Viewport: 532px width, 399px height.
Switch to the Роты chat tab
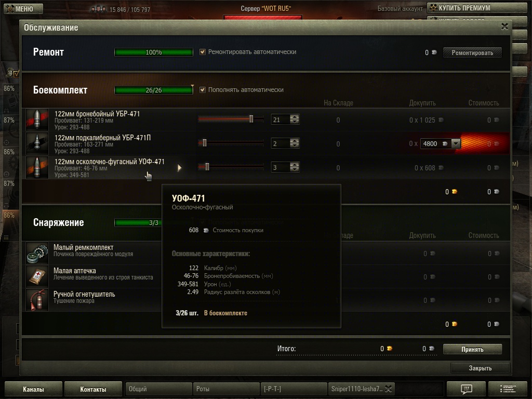pyautogui.click(x=226, y=389)
